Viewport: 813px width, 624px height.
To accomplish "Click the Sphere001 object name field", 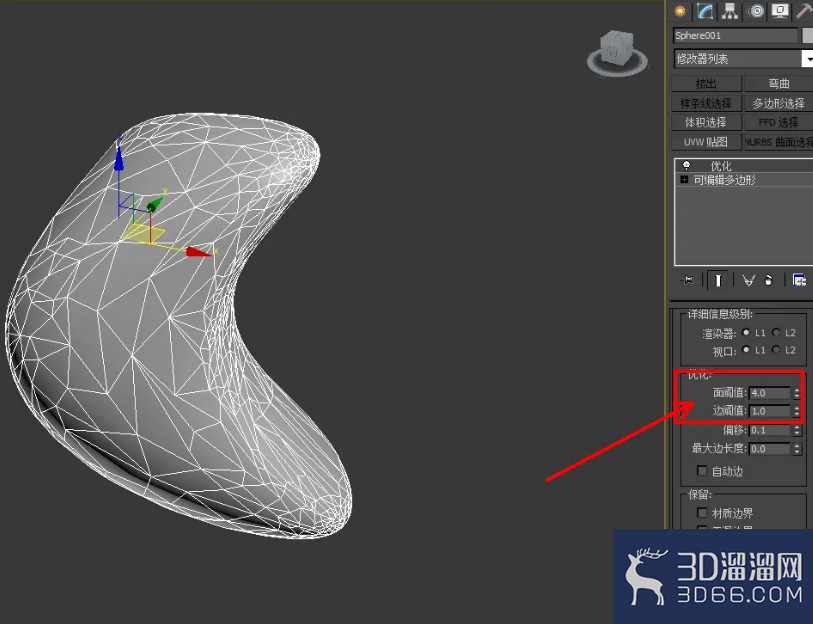I will [735, 35].
